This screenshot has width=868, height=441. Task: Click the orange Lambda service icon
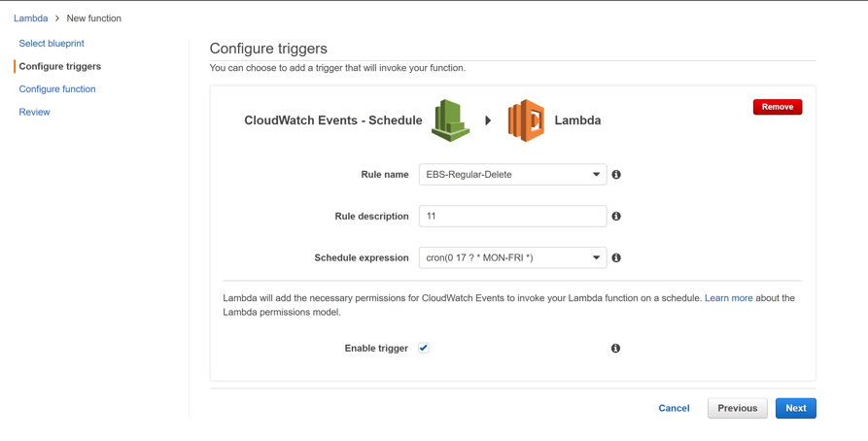pyautogui.click(x=526, y=120)
